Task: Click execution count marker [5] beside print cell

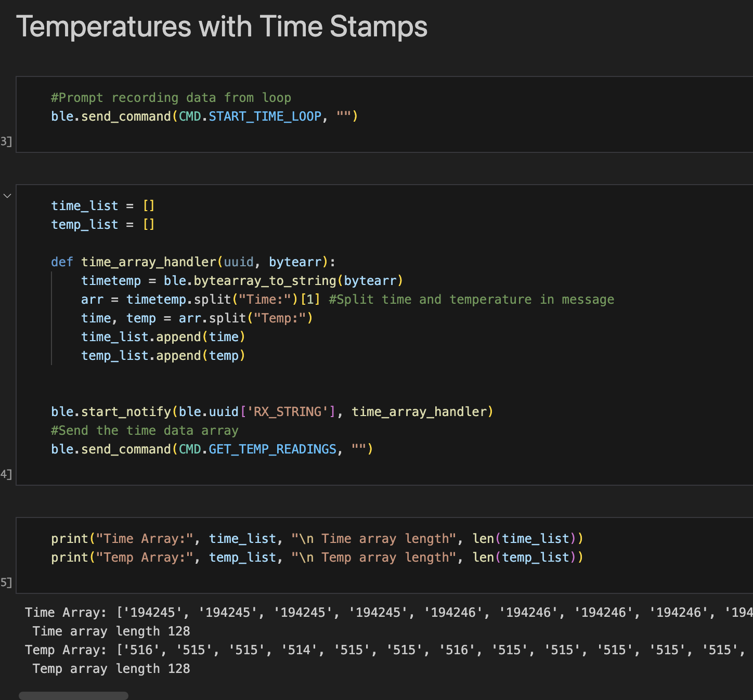Action: (6, 582)
